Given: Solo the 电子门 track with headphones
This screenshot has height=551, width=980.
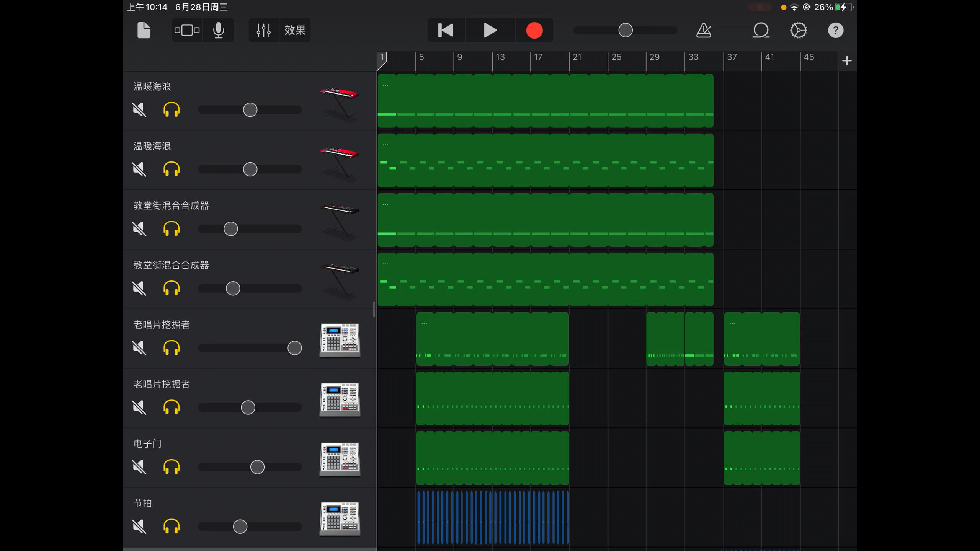Looking at the screenshot, I should point(171,467).
